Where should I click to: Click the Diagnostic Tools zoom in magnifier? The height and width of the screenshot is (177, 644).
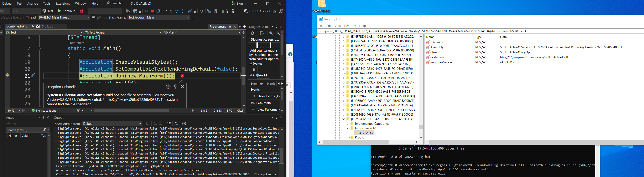point(271,33)
